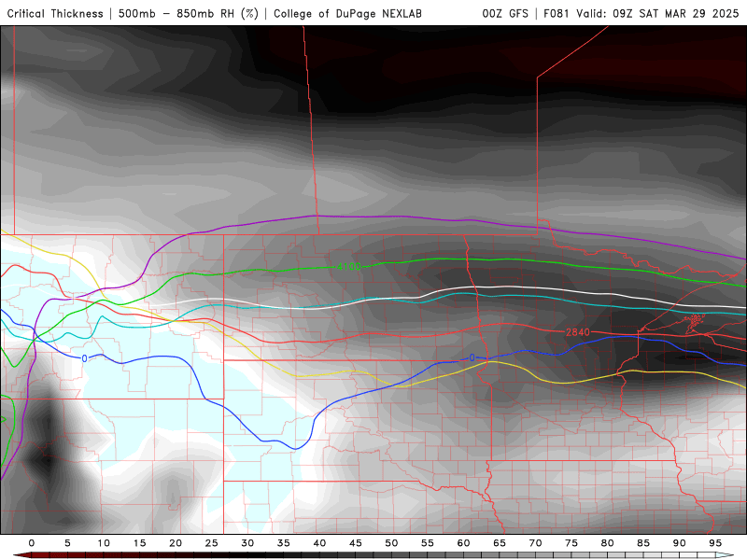Select the color scale tick label "75"

click(571, 543)
